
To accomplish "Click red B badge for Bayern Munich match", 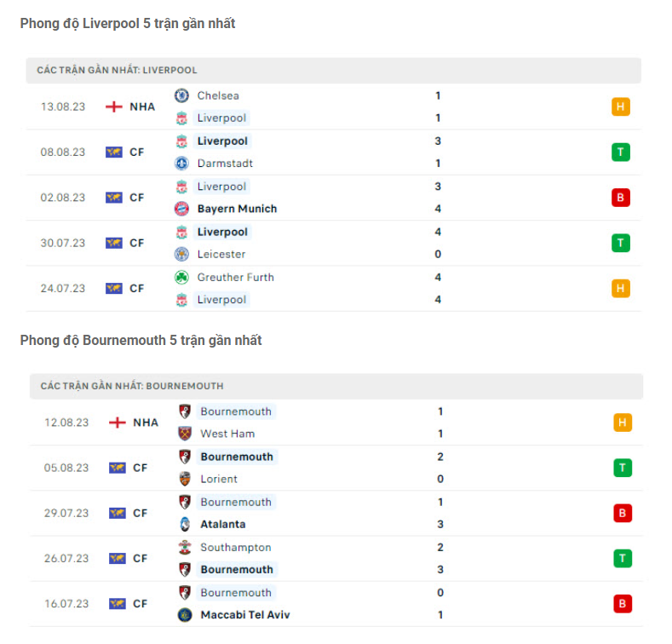I will point(620,198).
